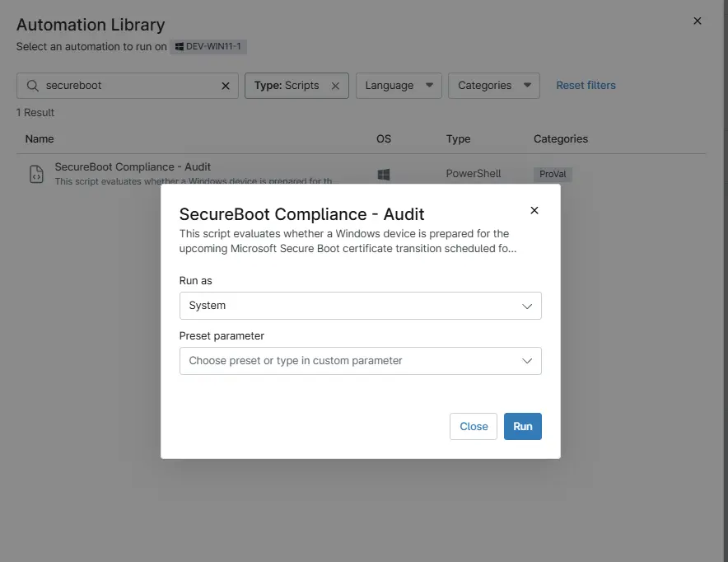728x562 pixels.
Task: Open the Categories filter dropdown
Action: tap(493, 86)
